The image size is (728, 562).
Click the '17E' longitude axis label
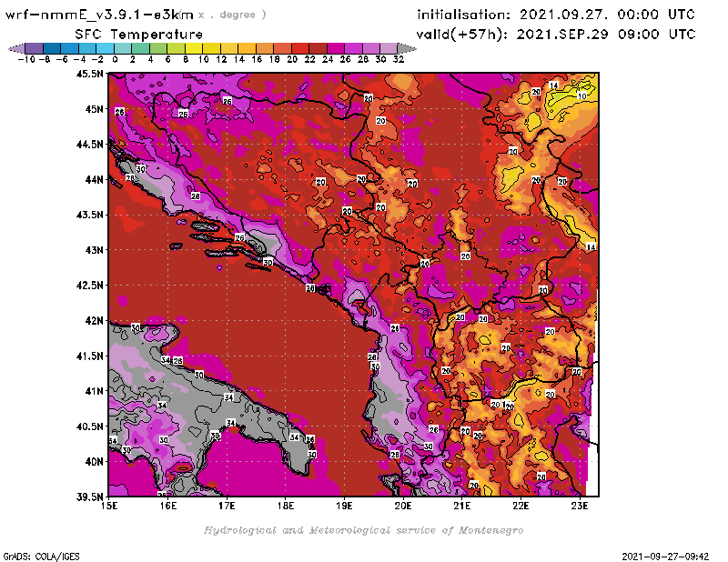tap(227, 506)
